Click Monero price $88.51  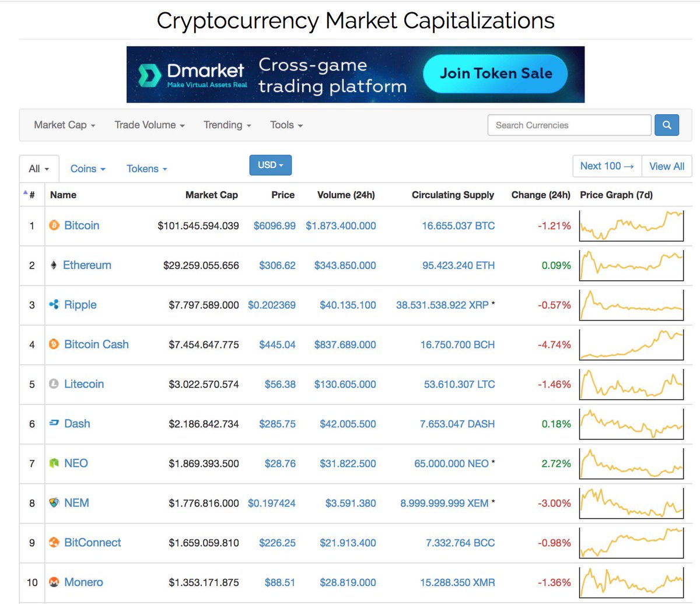click(280, 582)
